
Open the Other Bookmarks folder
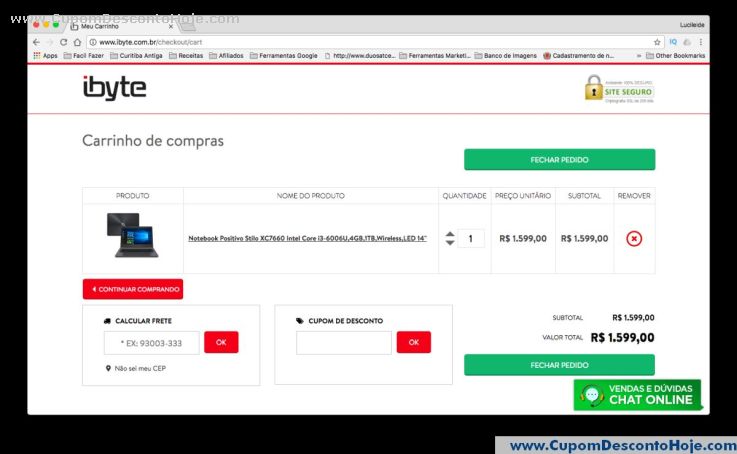coord(675,55)
